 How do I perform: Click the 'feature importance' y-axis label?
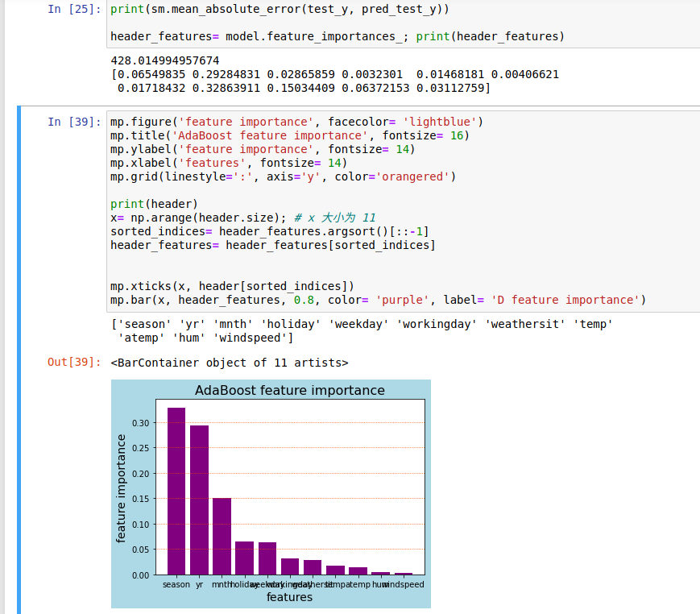121,488
